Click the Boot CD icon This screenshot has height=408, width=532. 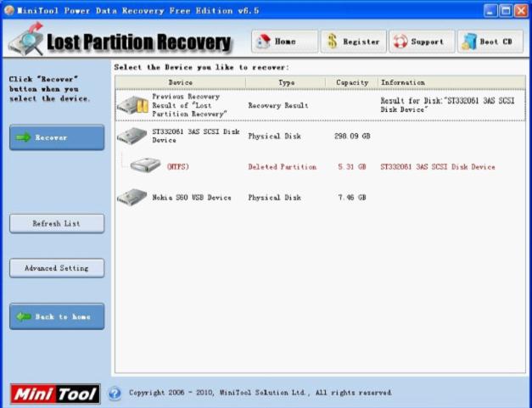pyautogui.click(x=469, y=42)
